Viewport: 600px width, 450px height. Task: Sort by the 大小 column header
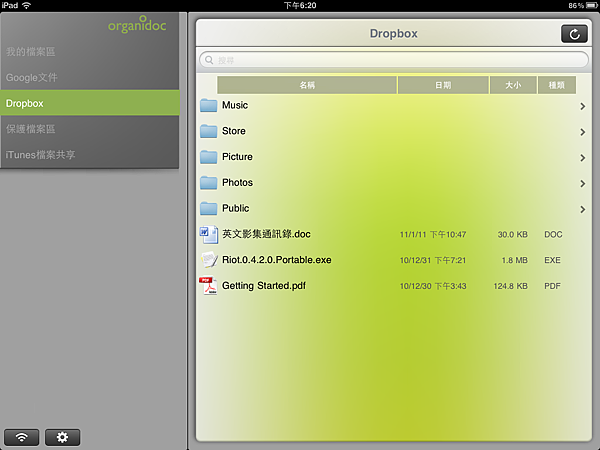pyautogui.click(x=513, y=85)
